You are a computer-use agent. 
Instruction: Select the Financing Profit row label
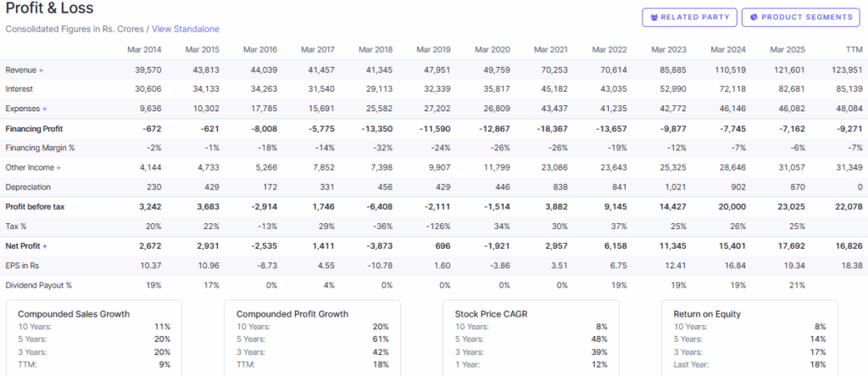click(36, 128)
